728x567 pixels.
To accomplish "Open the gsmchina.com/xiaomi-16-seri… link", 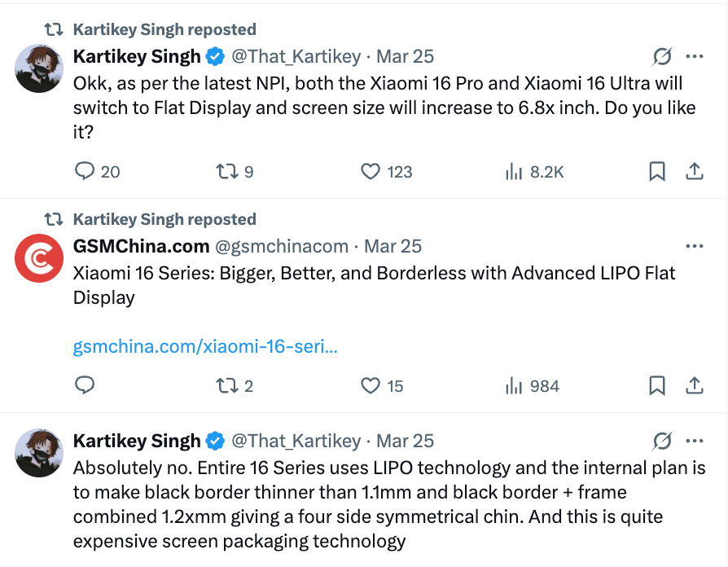I will click(x=205, y=346).
